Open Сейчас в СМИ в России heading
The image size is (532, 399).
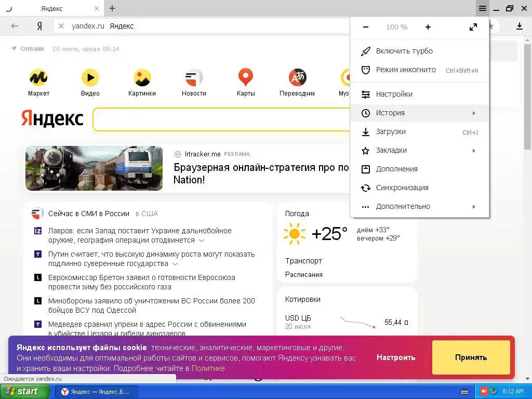click(x=88, y=214)
